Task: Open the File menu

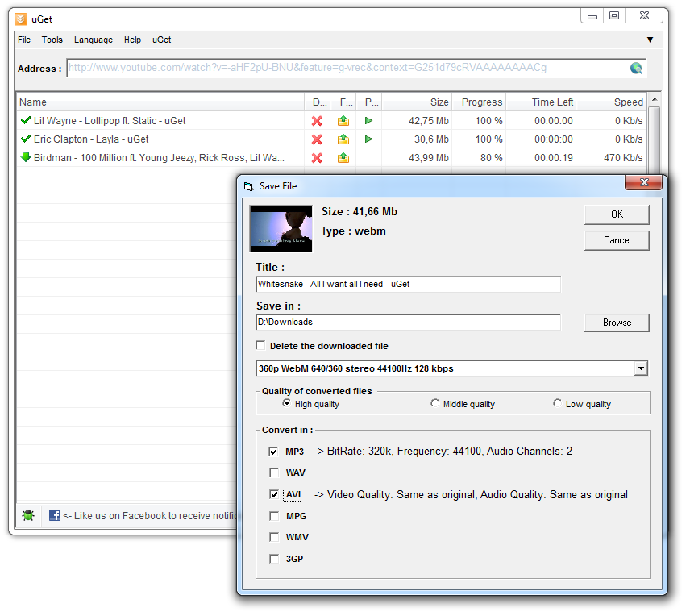Action: [x=24, y=40]
